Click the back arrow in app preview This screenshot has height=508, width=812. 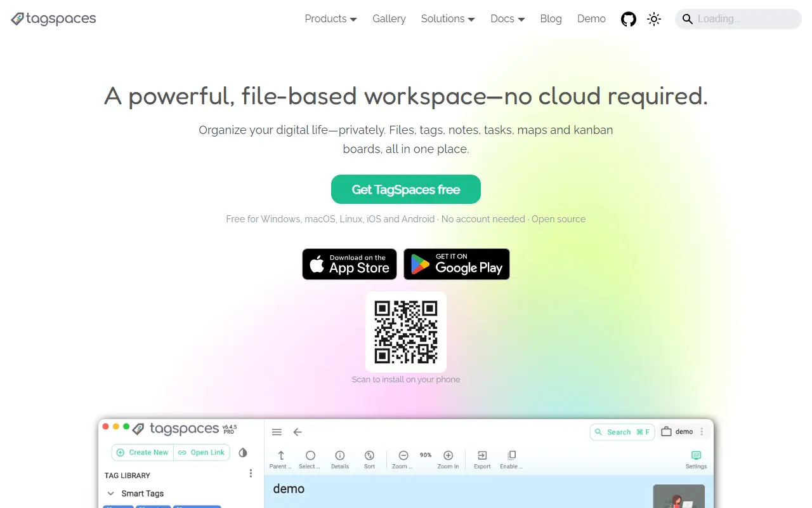click(298, 432)
